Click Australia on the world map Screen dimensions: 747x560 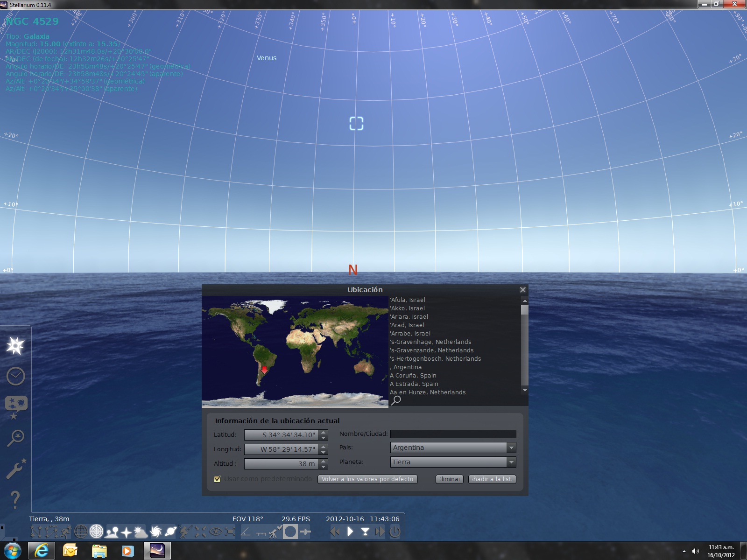coord(363,368)
